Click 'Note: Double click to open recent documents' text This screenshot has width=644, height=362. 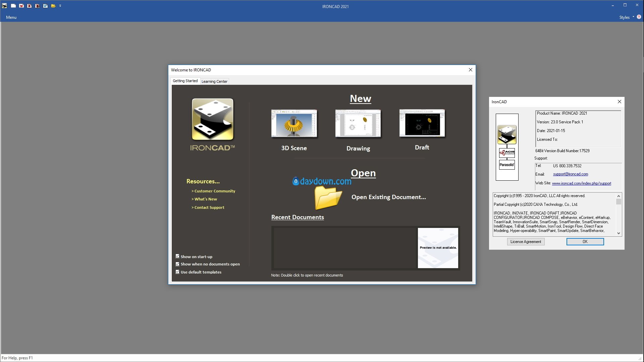point(307,275)
